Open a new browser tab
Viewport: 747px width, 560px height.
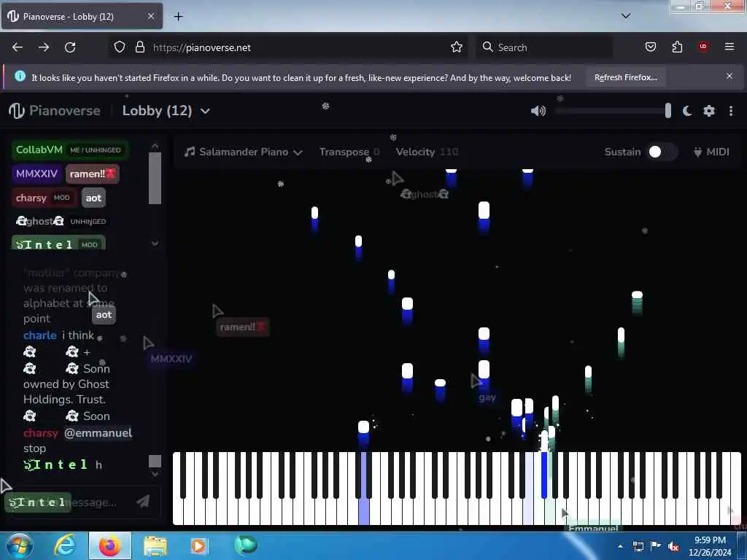click(178, 17)
